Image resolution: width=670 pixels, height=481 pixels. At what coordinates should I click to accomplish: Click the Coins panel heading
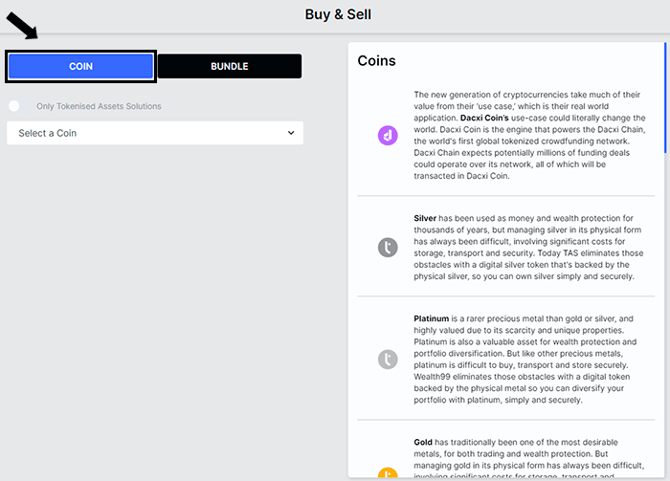coord(376,61)
